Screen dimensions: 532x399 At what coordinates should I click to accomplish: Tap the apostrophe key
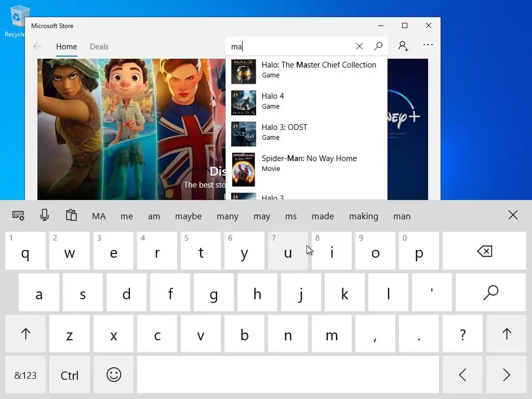432,292
